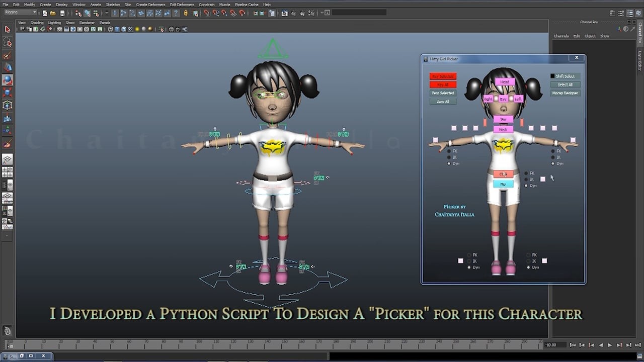Screen dimensions: 644x362
Task: Open the Rigging menu set dropdown
Action: [x=19, y=12]
